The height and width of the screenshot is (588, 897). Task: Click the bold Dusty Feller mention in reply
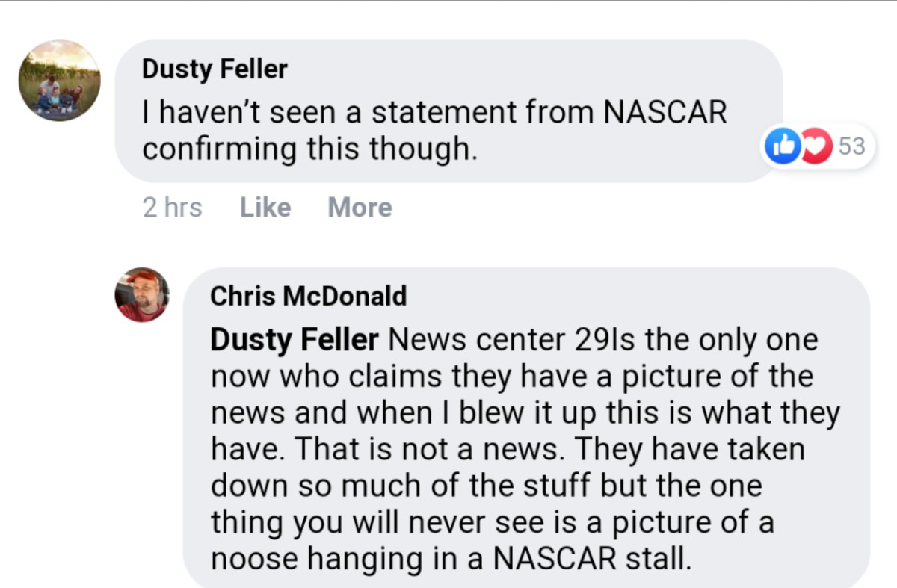coord(295,340)
